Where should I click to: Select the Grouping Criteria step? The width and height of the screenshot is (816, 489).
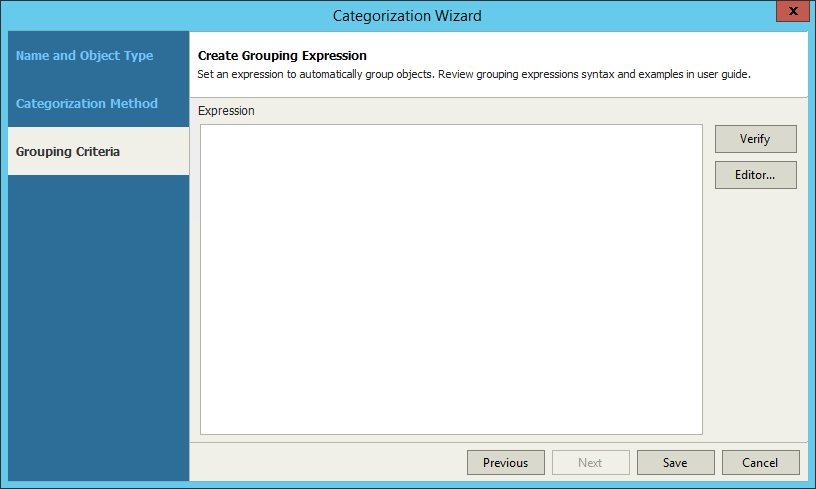pyautogui.click(x=98, y=151)
